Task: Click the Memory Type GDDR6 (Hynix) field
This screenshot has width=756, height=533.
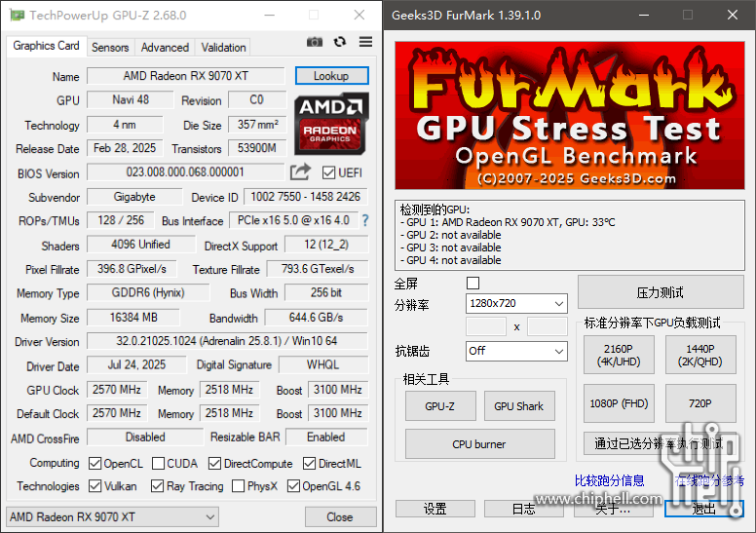Action: point(148,292)
